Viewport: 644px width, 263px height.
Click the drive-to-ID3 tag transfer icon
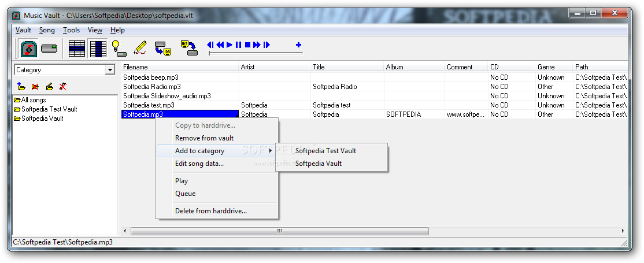tap(162, 49)
